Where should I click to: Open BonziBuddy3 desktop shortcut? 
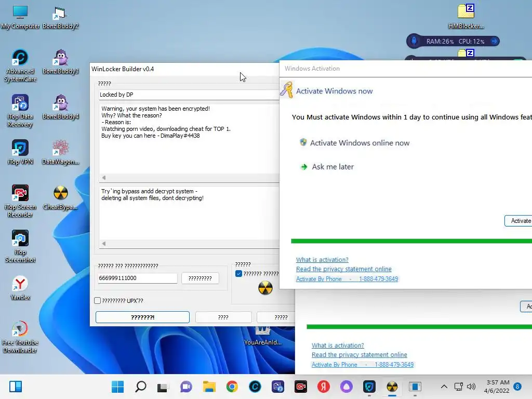click(x=60, y=62)
